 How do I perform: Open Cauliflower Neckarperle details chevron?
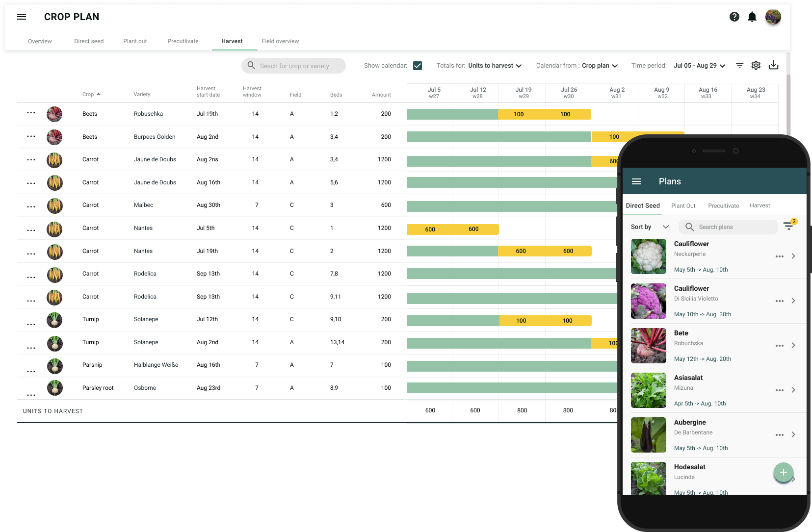793,256
